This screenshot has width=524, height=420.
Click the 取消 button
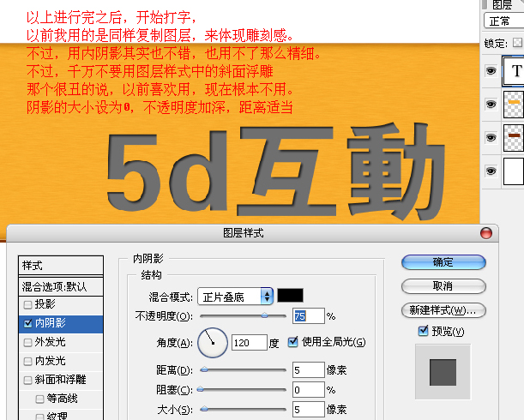[x=443, y=286]
